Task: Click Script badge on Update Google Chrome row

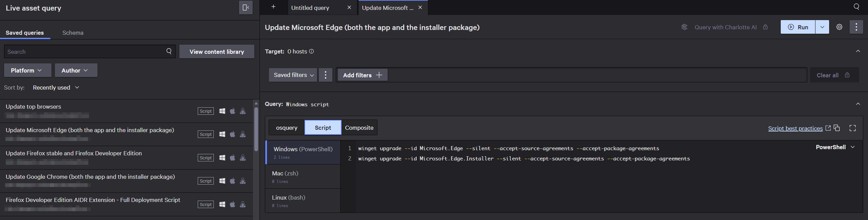Action: point(206,181)
